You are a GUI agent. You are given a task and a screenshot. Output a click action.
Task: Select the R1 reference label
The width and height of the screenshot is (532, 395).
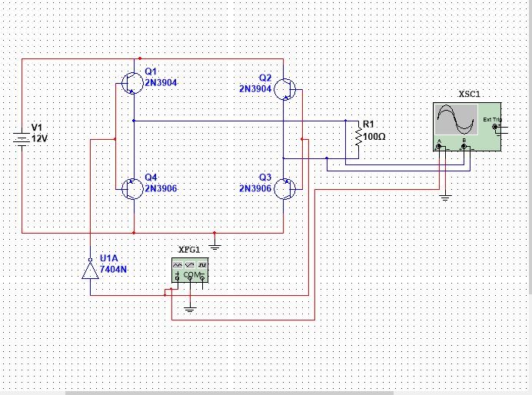point(368,124)
